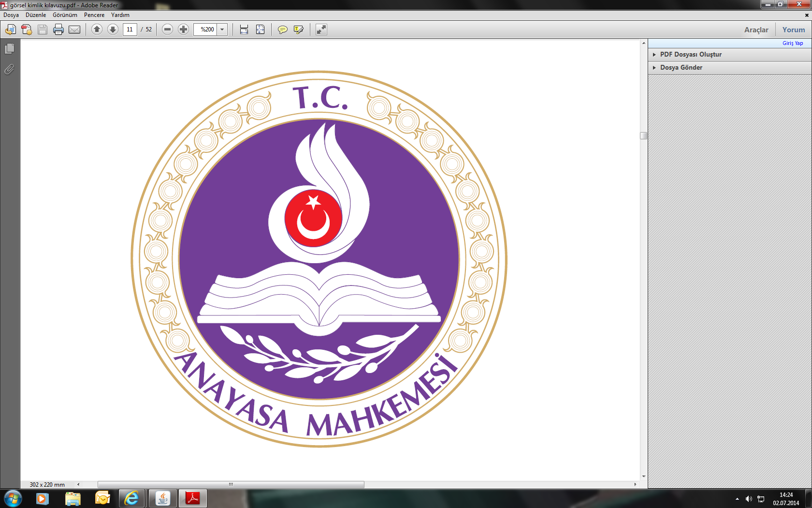Image resolution: width=812 pixels, height=508 pixels.
Task: Add a sticky note comment
Action: click(283, 30)
